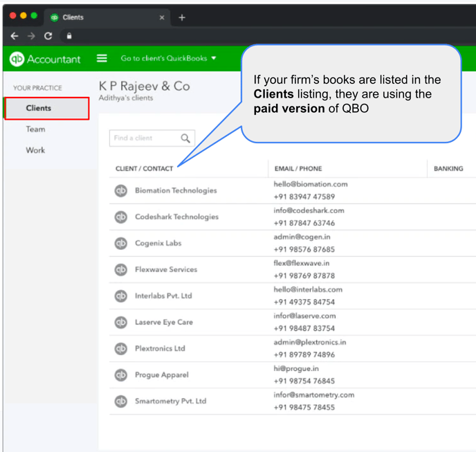The height and width of the screenshot is (452, 476).
Task: Open the hamburger navigation menu
Action: [x=102, y=58]
